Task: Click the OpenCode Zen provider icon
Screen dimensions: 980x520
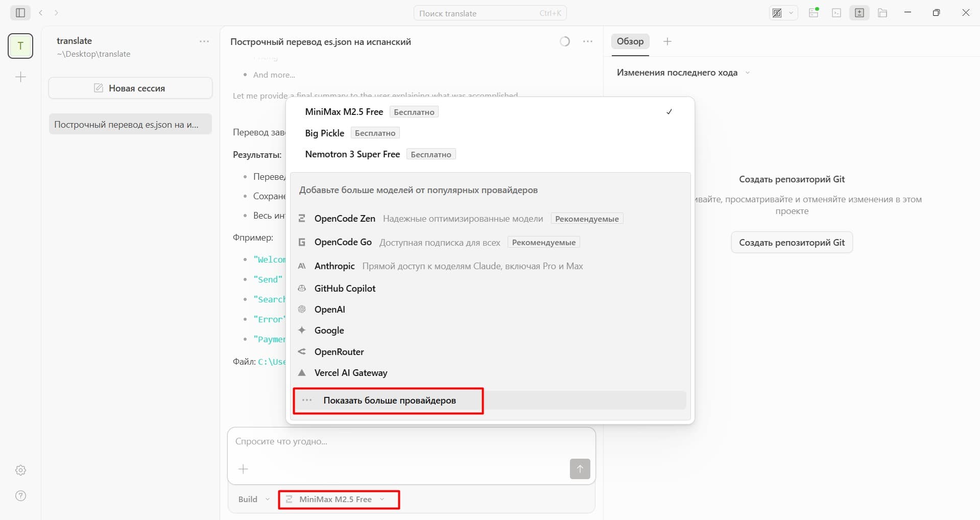Action: point(302,218)
